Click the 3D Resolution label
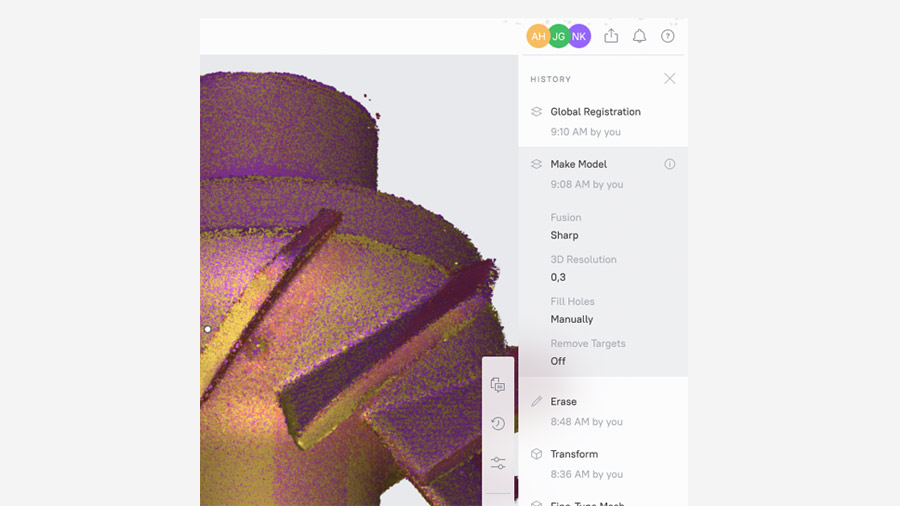900x506 pixels. (583, 259)
